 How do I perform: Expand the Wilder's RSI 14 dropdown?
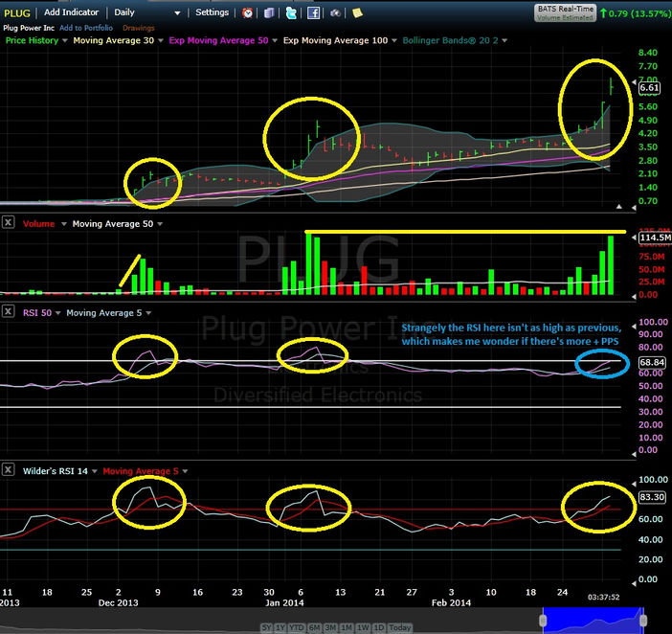point(94,471)
